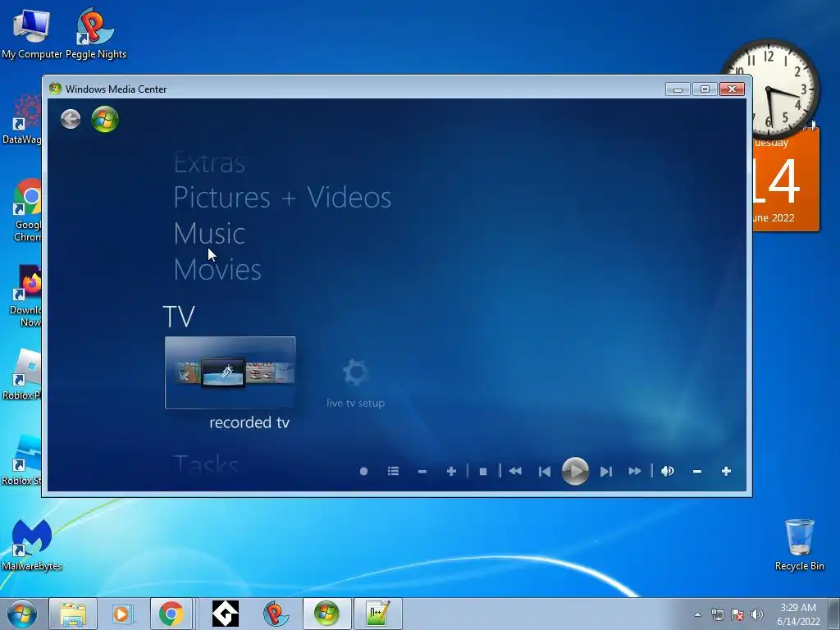Viewport: 840px width, 630px height.
Task: Lower volume with the minus button
Action: point(697,472)
